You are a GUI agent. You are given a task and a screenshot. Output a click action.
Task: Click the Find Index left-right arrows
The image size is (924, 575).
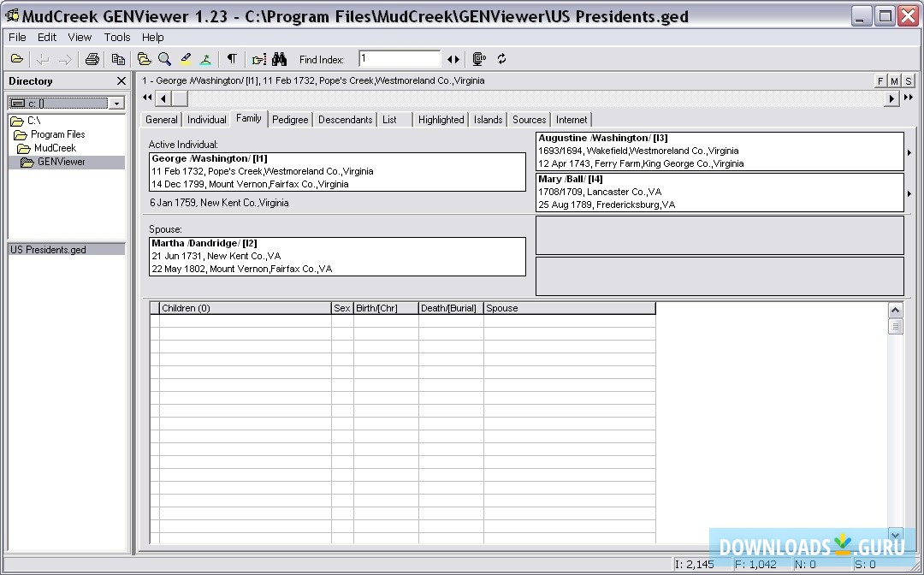pyautogui.click(x=453, y=59)
